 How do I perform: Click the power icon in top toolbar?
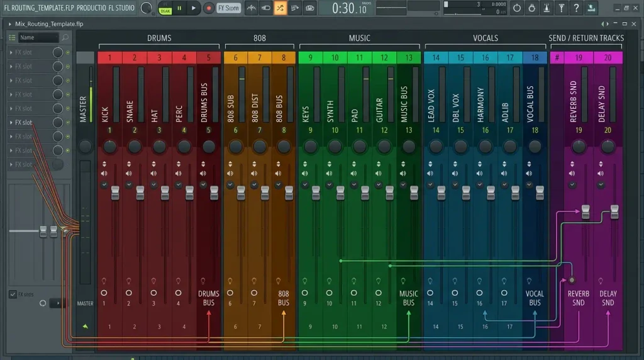click(517, 8)
